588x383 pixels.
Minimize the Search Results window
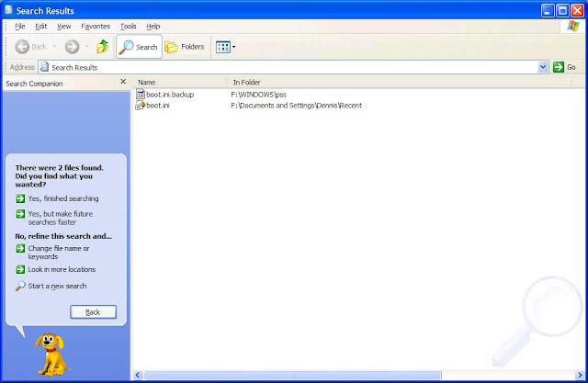(548, 10)
